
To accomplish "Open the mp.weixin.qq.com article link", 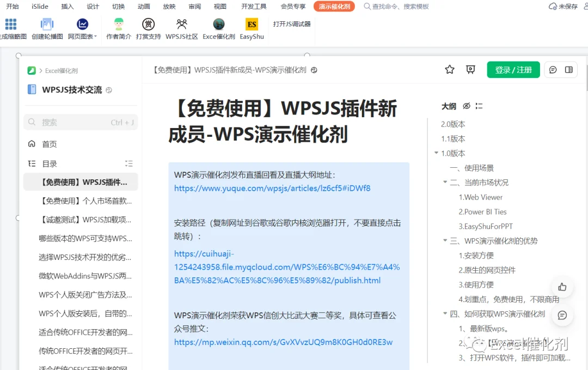I will point(284,342).
